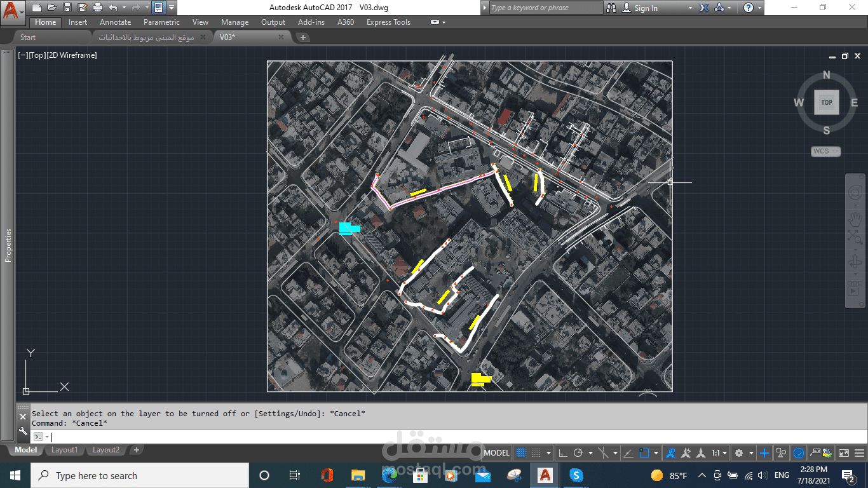
Task: Toggle hardware acceleration circle icon
Action: (x=799, y=453)
